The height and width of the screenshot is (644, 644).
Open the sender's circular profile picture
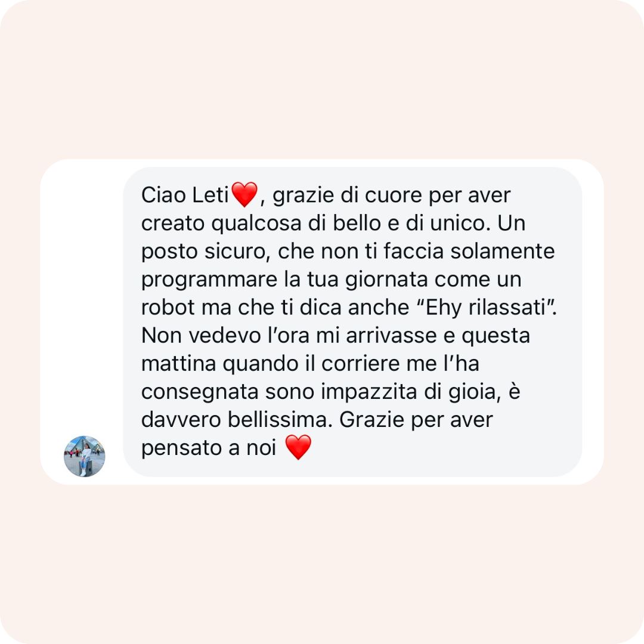(x=85, y=456)
